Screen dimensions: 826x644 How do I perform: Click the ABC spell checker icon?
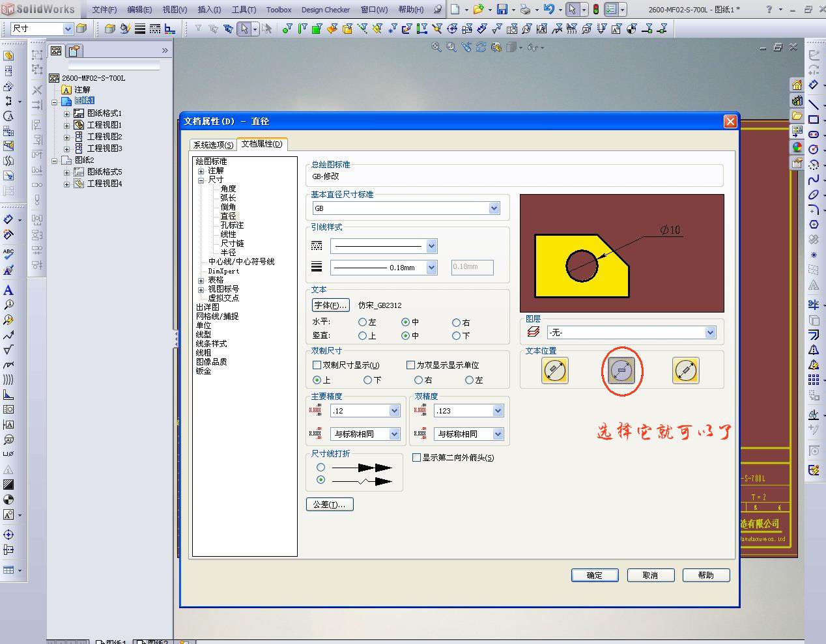click(x=8, y=254)
